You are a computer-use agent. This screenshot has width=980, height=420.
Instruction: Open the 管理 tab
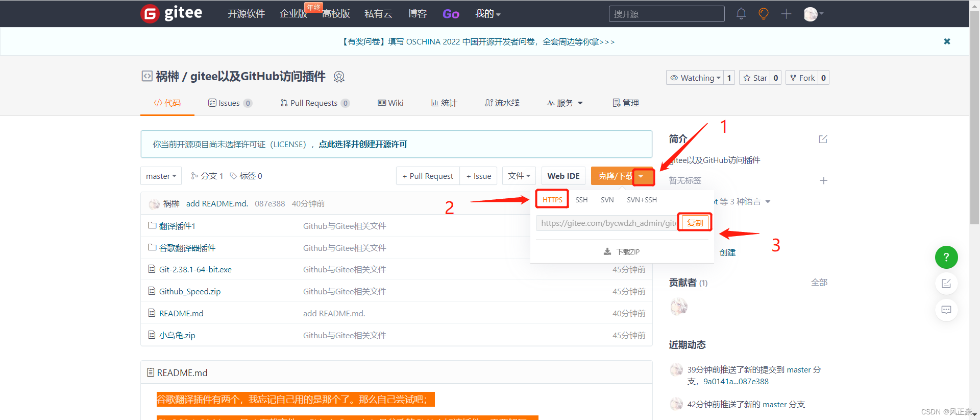click(626, 103)
